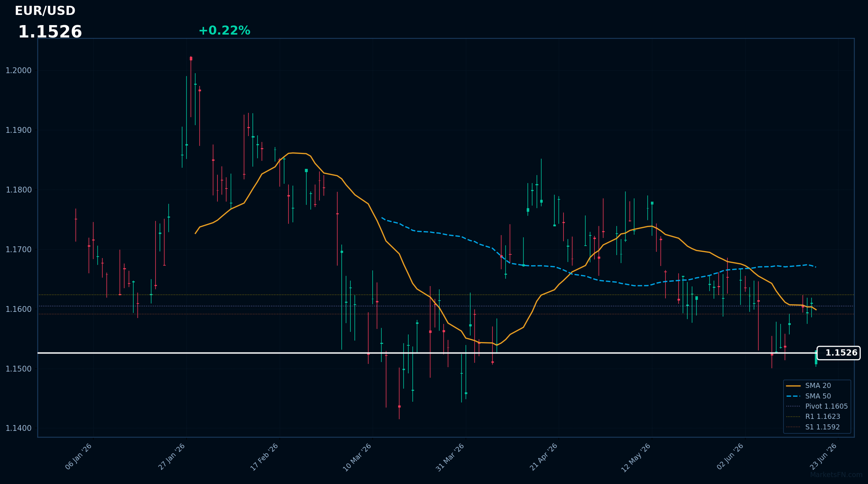868x484 pixels.
Task: Click the 1.1500 y-axis label
Action: (x=19, y=369)
